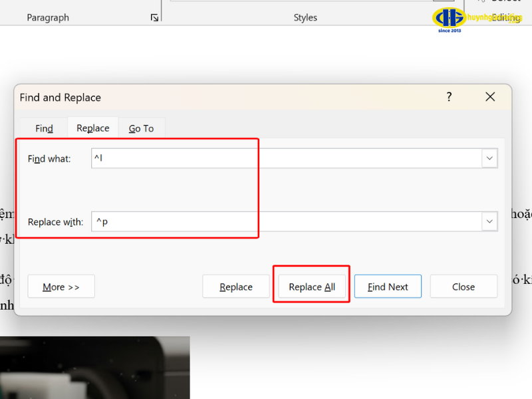
Task: Click the Find Next button
Action: pos(388,287)
